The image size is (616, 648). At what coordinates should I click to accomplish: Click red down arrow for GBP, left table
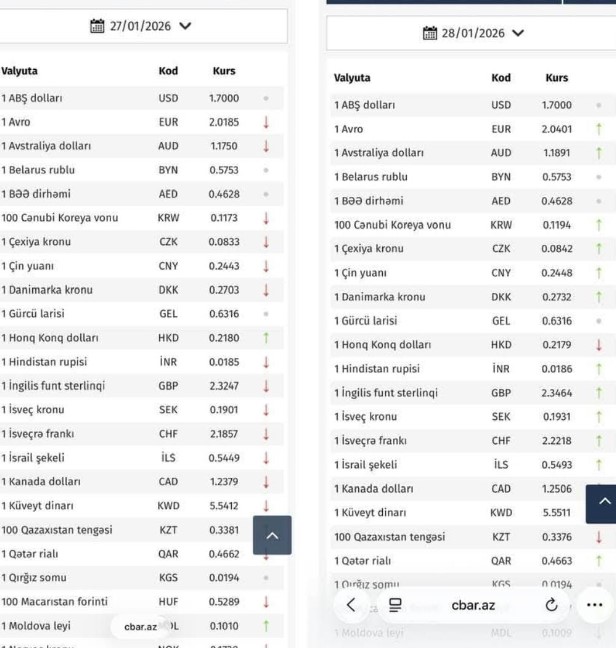tap(266, 385)
